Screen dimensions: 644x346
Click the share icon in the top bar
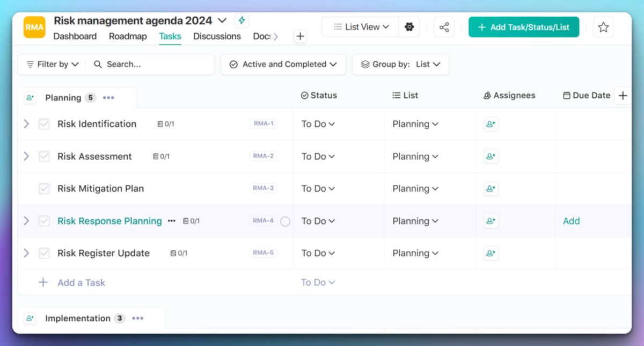coord(444,26)
